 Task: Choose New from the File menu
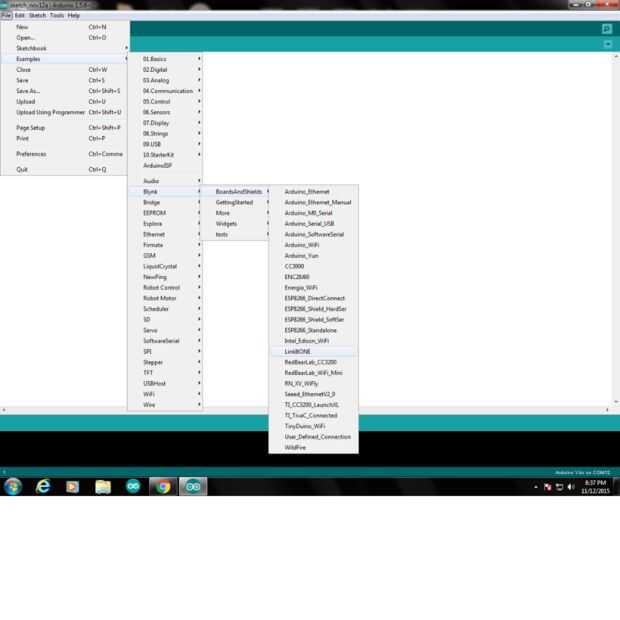click(x=64, y=27)
